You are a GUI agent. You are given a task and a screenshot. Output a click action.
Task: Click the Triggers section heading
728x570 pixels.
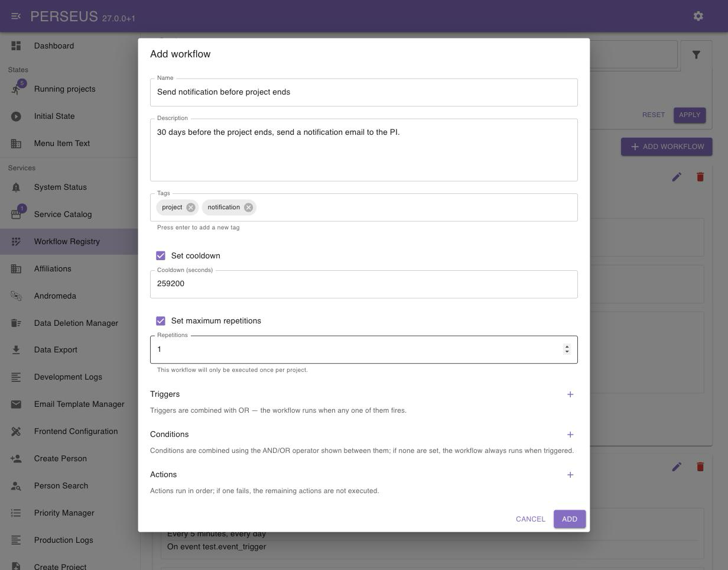tap(165, 394)
